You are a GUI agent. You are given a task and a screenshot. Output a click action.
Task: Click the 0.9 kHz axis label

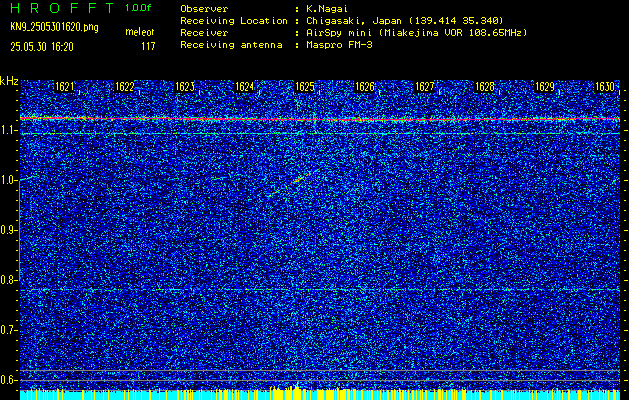tap(8, 230)
